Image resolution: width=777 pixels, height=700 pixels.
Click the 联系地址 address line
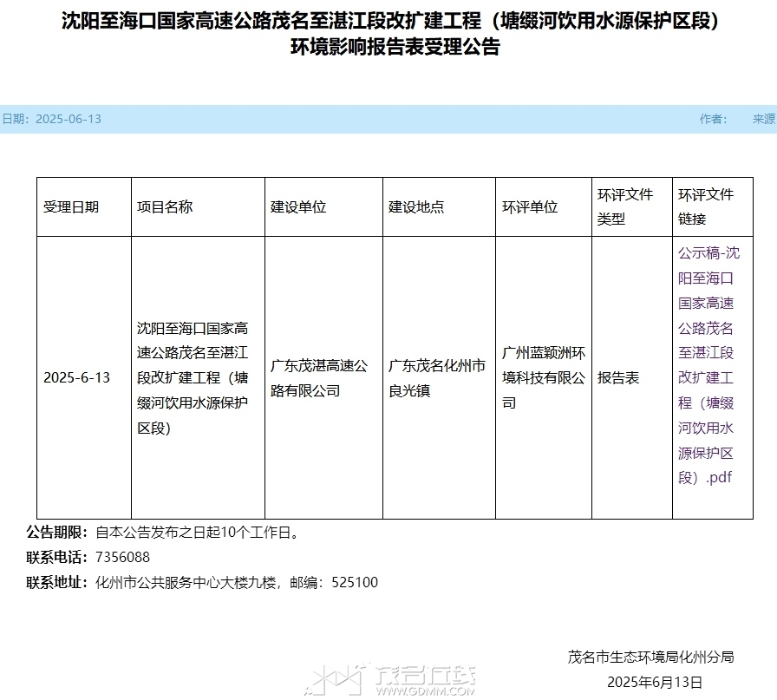[x=202, y=582]
